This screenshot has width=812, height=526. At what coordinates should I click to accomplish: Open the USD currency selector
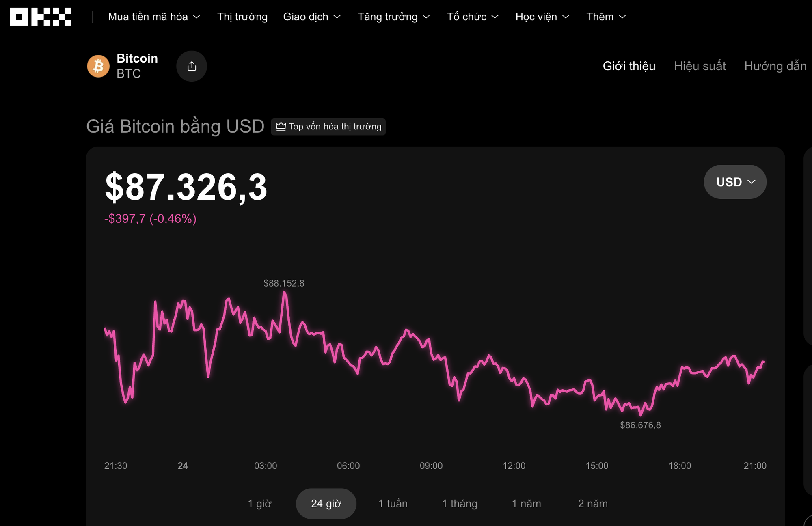tap(735, 182)
